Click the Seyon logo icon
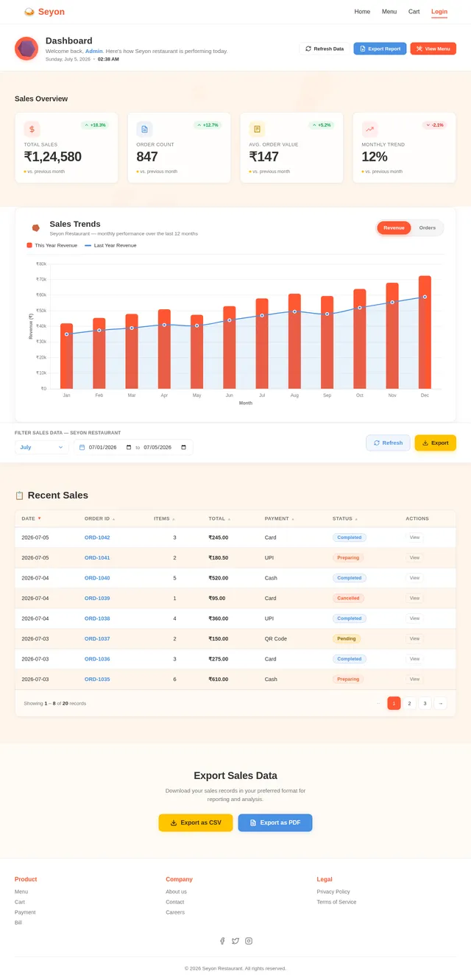The height and width of the screenshot is (980, 471). (29, 12)
